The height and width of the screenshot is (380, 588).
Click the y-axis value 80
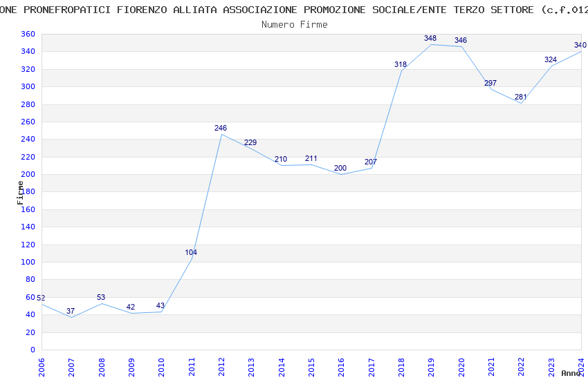[30, 279]
